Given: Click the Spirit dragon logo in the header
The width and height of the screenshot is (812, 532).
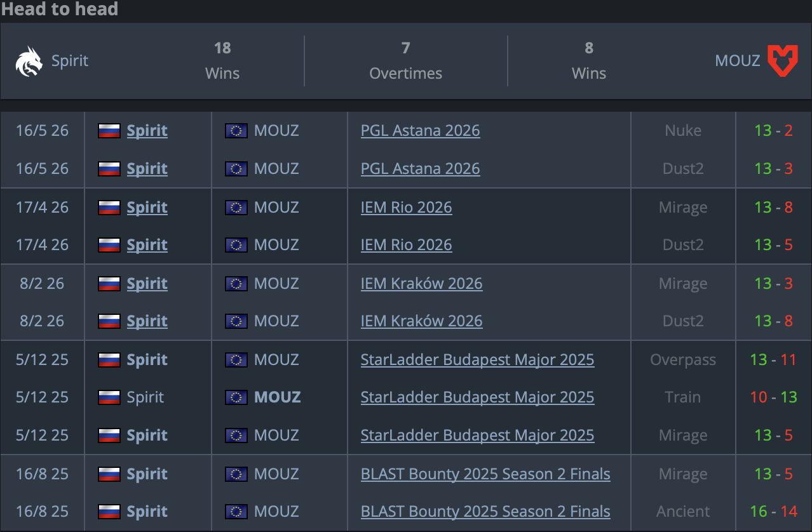Looking at the screenshot, I should tap(29, 61).
